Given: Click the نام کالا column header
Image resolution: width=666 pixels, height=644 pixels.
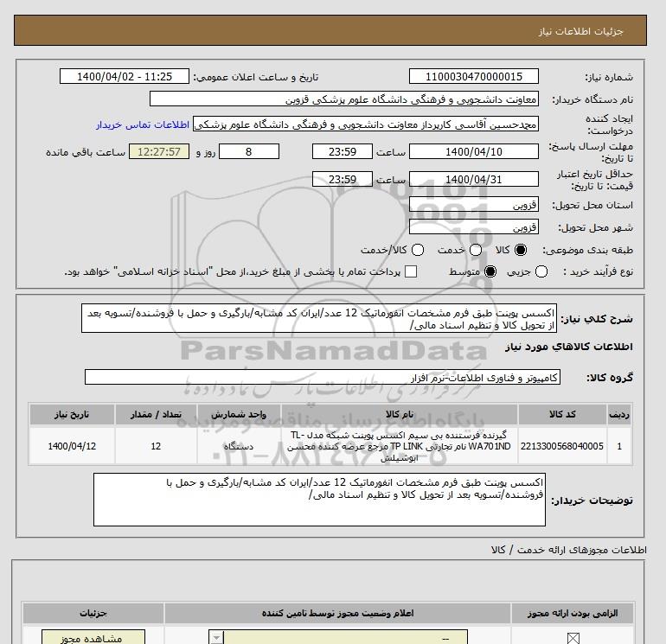Looking at the screenshot, I should (x=400, y=414).
